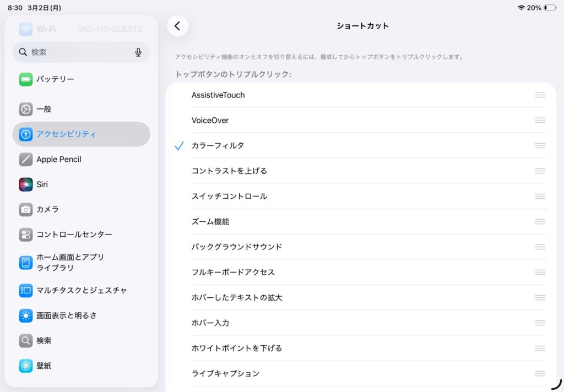This screenshot has height=392, width=564.
Task: Tap the Siri icon in sidebar
Action: click(26, 184)
